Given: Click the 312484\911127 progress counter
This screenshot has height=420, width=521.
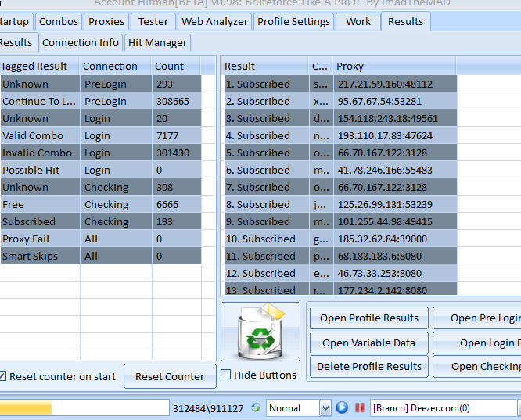Looking at the screenshot, I should 208,408.
